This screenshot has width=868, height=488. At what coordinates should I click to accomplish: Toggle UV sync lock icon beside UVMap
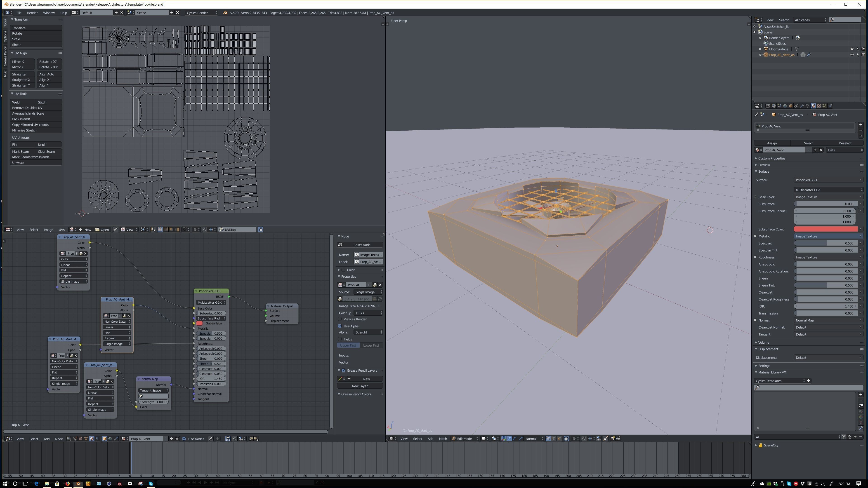[x=260, y=230]
